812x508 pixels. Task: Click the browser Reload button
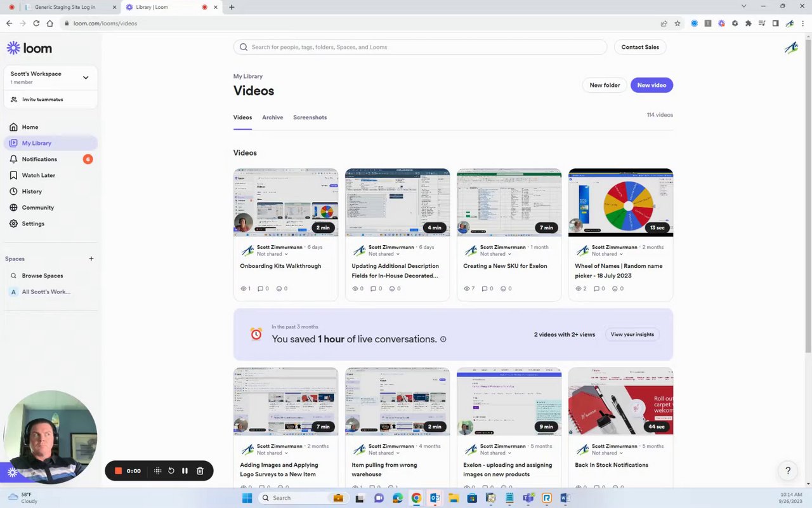(36, 23)
